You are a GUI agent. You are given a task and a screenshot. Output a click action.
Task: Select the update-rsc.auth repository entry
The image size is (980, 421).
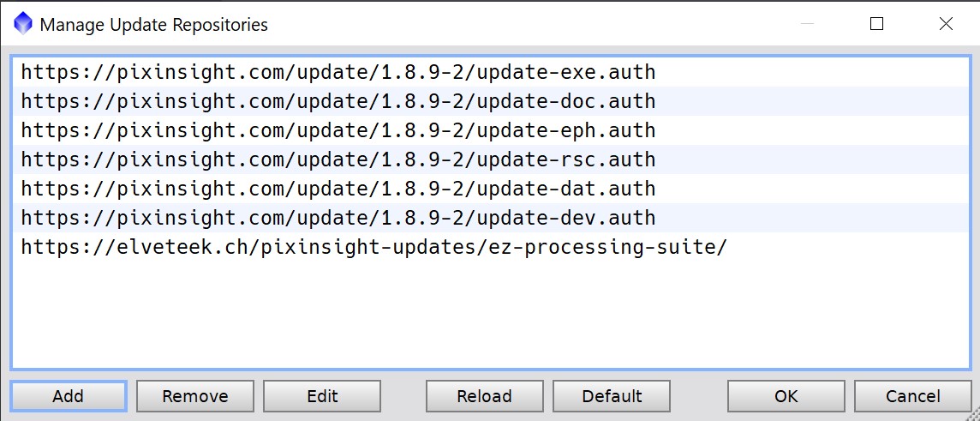pos(338,159)
